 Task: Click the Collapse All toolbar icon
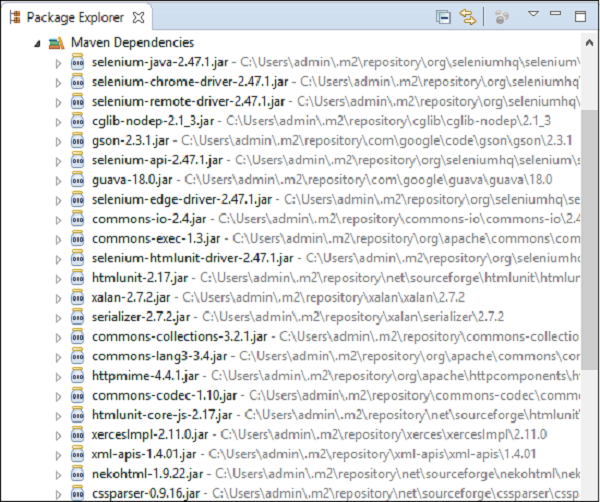pyautogui.click(x=443, y=17)
